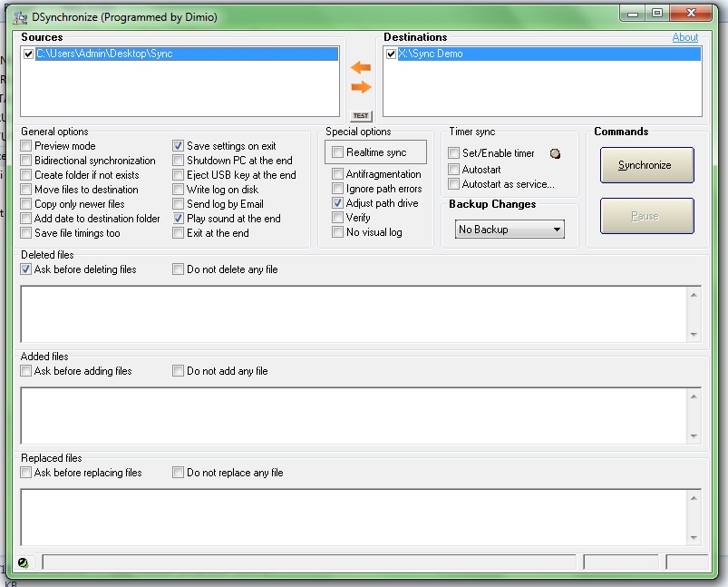
Task: Uncheck Save settings on exit
Action: pos(178,146)
